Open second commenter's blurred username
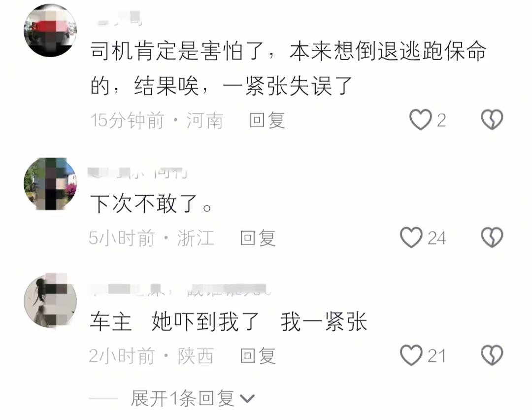The height and width of the screenshot is (420, 532). 137,173
